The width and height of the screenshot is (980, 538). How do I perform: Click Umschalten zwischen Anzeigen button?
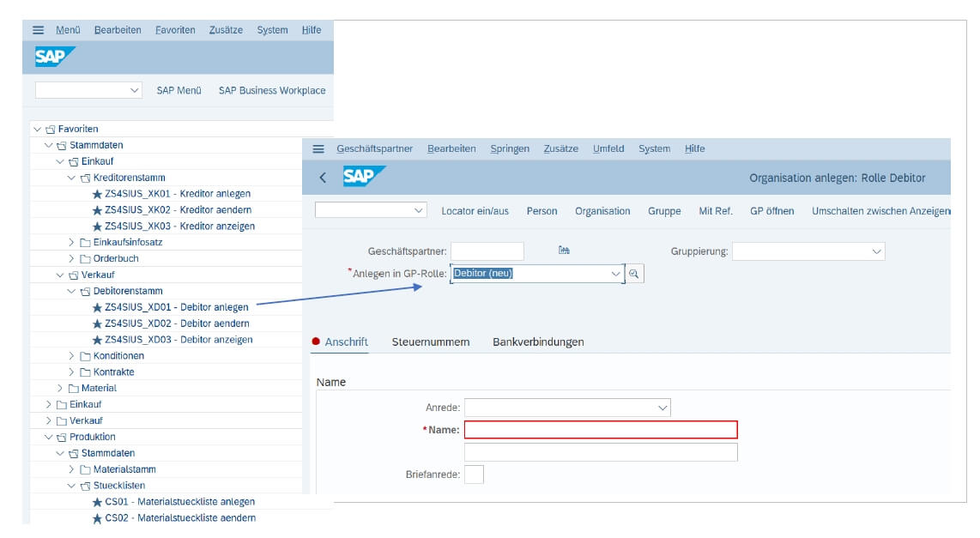point(880,211)
